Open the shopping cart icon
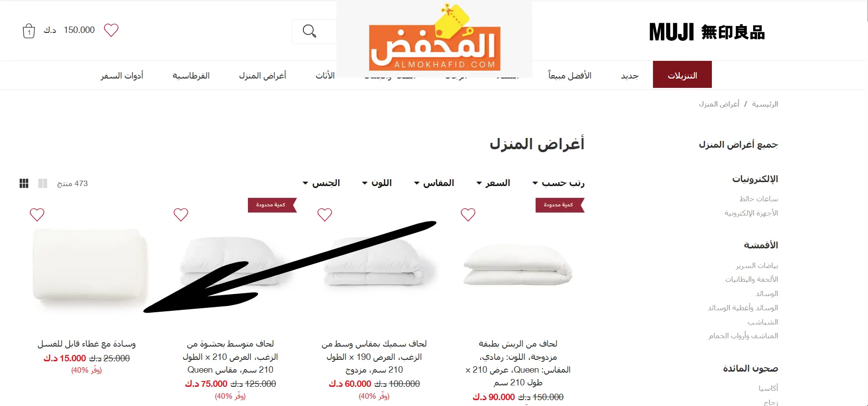This screenshot has height=406, width=868. pos(29,31)
